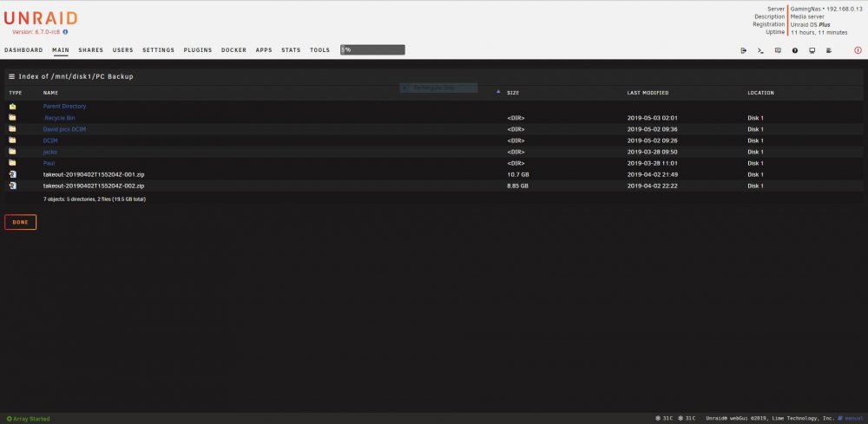Viewport: 868px width, 424px height.
Task: Open the web terminal icon
Action: point(760,50)
